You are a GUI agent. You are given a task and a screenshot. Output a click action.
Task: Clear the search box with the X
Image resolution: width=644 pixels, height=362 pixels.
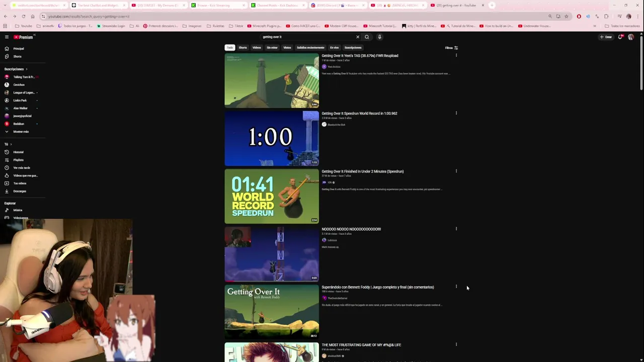358,37
